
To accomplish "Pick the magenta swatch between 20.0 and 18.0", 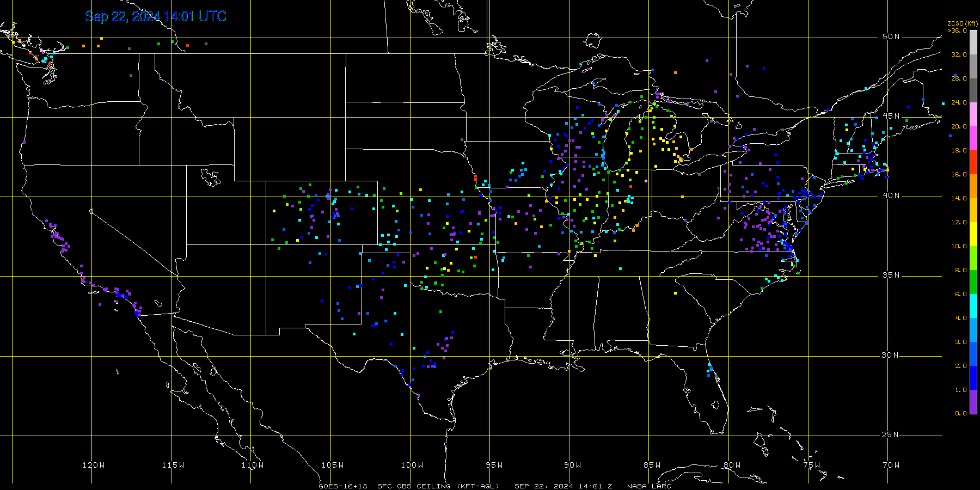I will pos(973,138).
